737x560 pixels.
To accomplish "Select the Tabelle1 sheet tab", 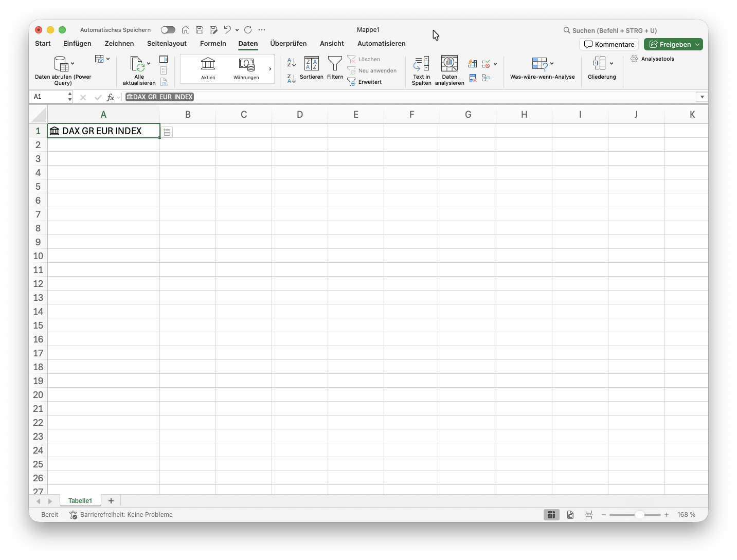I will click(80, 501).
